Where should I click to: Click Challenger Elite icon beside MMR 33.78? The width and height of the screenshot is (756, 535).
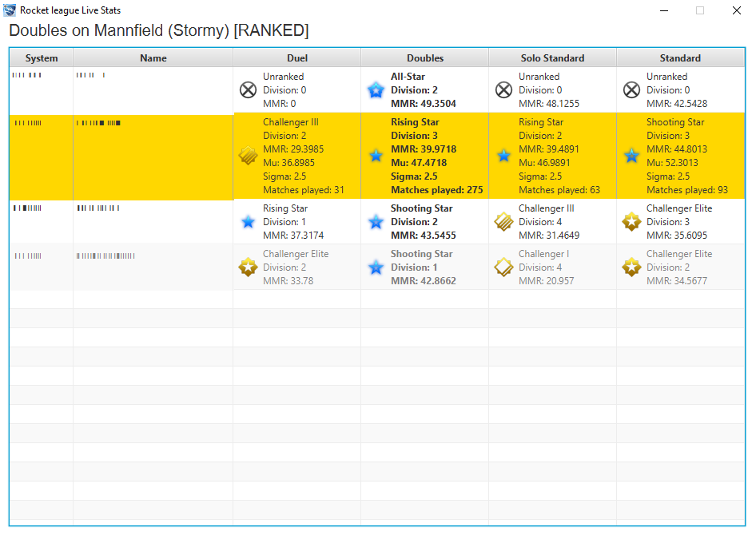pos(248,267)
